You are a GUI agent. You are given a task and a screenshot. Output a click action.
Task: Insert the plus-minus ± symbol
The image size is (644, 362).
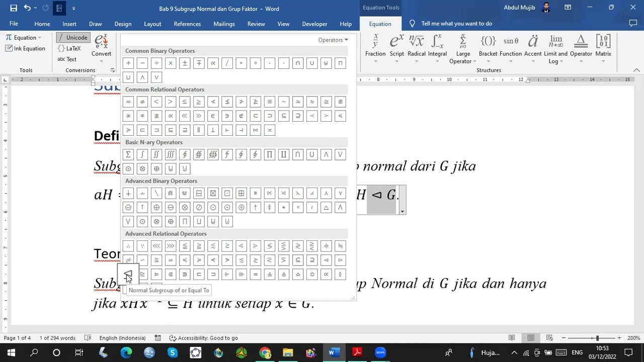185,63
